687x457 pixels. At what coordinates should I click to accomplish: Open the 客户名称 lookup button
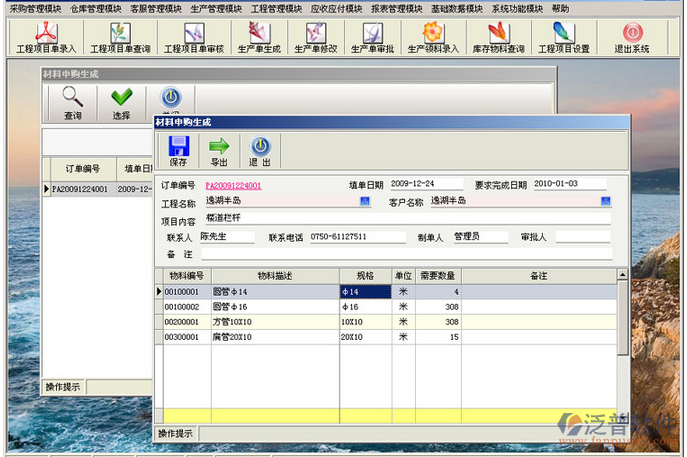pos(604,202)
